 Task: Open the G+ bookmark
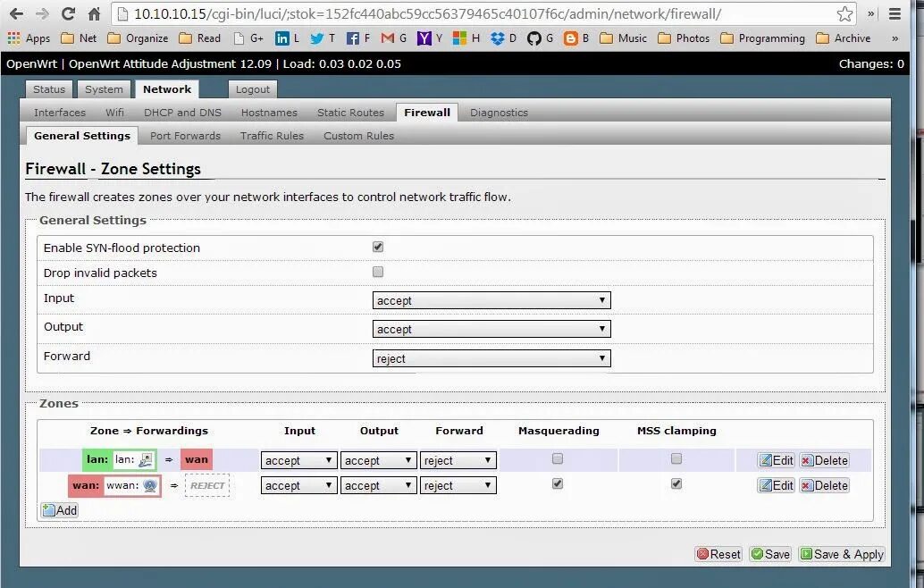248,38
